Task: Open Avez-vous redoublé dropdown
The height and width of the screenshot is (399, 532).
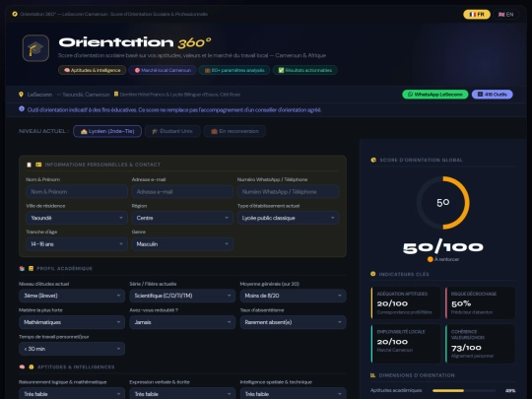Action: (x=182, y=322)
